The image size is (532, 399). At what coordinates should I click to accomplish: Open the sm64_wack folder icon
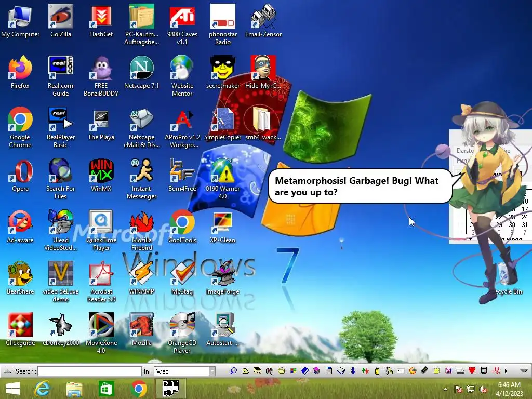[263, 124]
